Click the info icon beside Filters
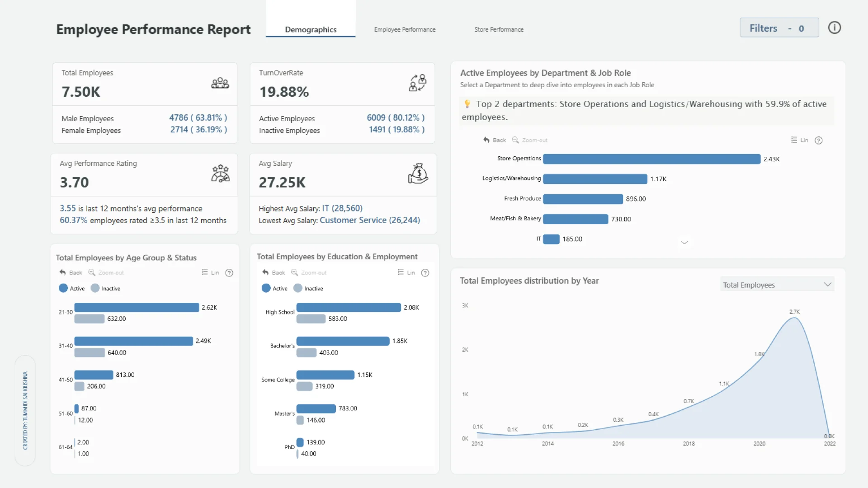 (x=834, y=28)
